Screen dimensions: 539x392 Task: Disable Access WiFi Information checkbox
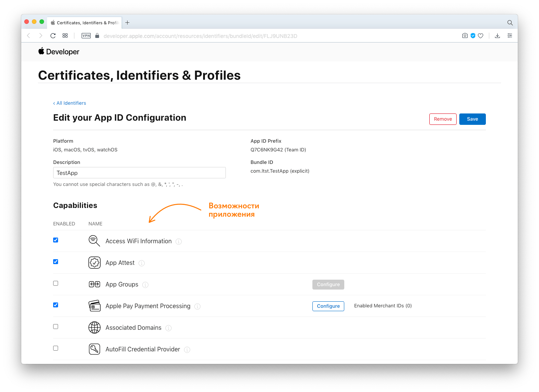[56, 240]
